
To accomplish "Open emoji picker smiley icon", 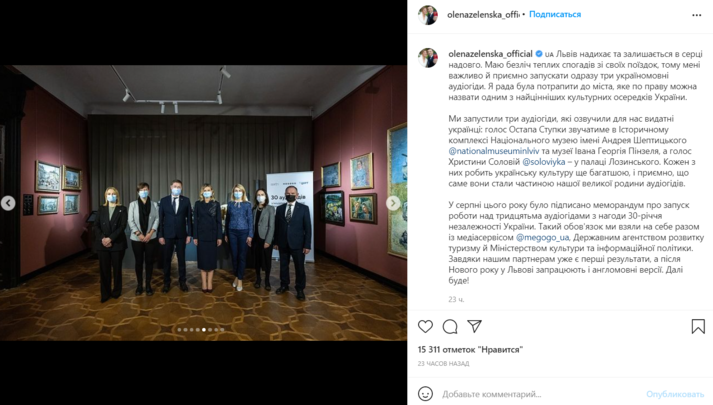I will point(425,394).
